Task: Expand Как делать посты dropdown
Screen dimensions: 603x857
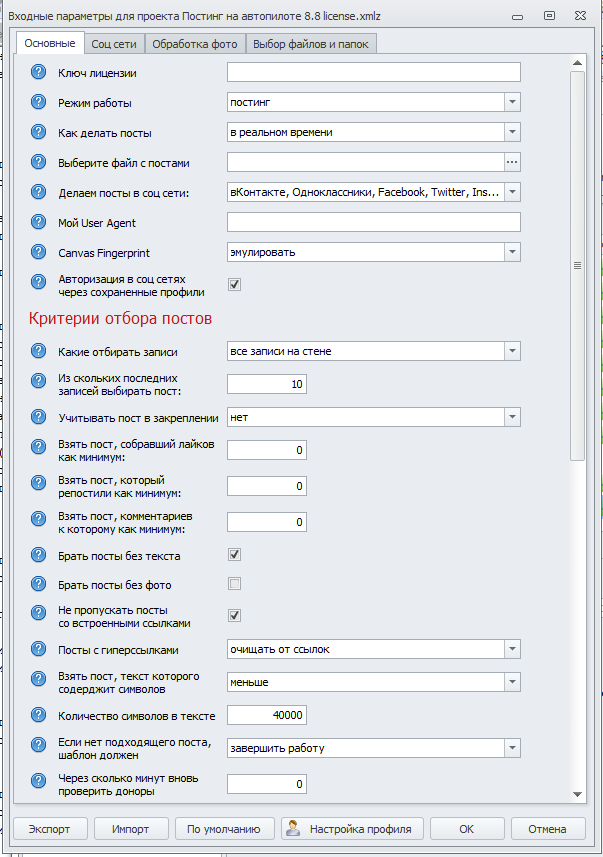Action: pos(511,132)
